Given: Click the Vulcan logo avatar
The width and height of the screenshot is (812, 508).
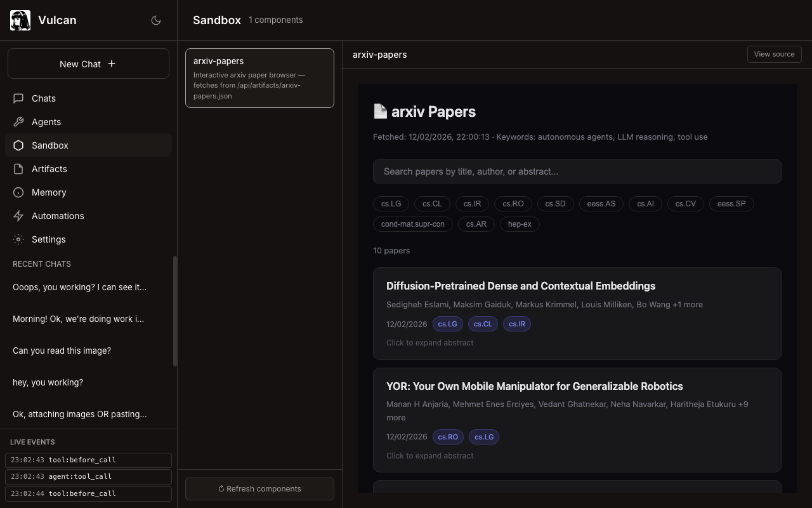Looking at the screenshot, I should pos(20,20).
